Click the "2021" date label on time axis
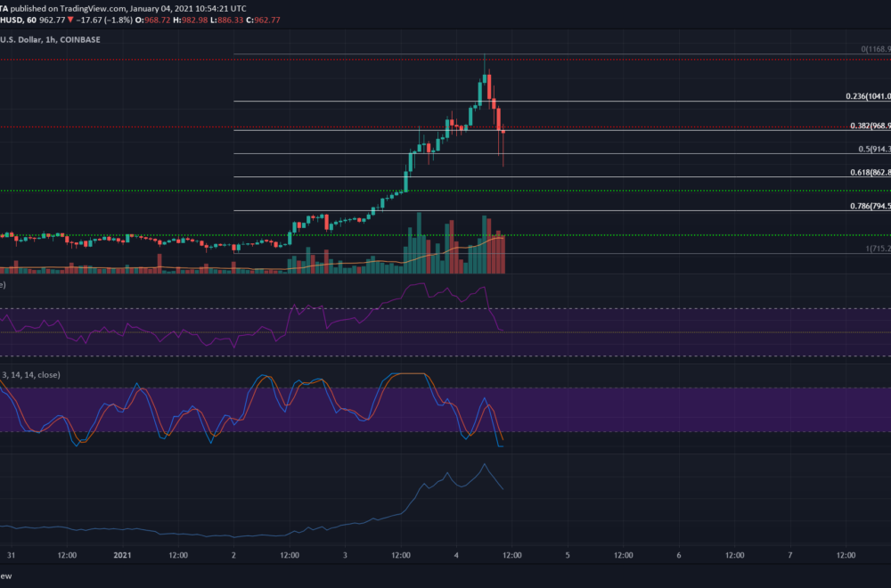891x588 pixels. tap(122, 555)
